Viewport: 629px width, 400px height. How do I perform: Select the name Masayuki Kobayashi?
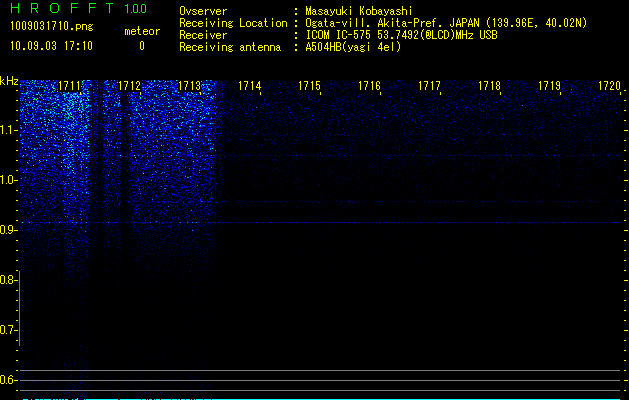[x=359, y=11]
